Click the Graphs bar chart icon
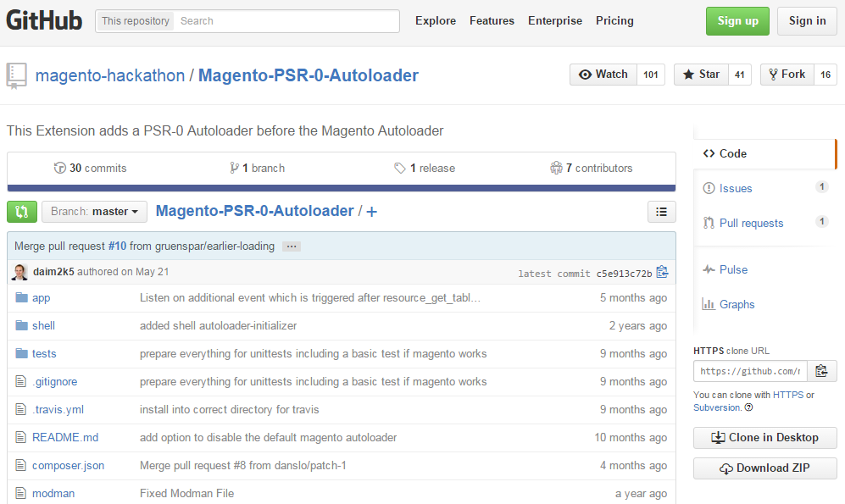Image resolution: width=845 pixels, height=504 pixels. coord(709,304)
